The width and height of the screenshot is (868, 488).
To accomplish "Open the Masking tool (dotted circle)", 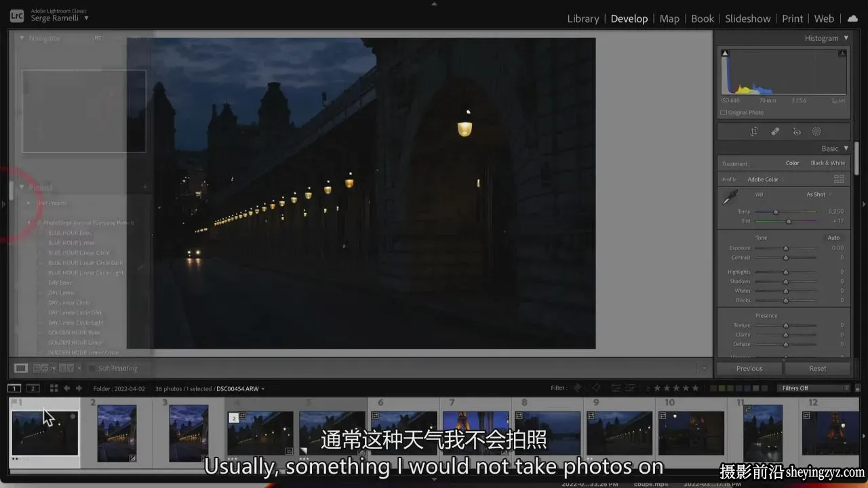I will [x=816, y=131].
